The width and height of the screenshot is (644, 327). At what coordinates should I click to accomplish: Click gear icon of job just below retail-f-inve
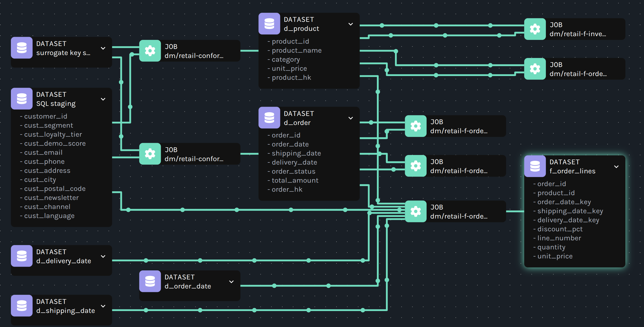(535, 69)
